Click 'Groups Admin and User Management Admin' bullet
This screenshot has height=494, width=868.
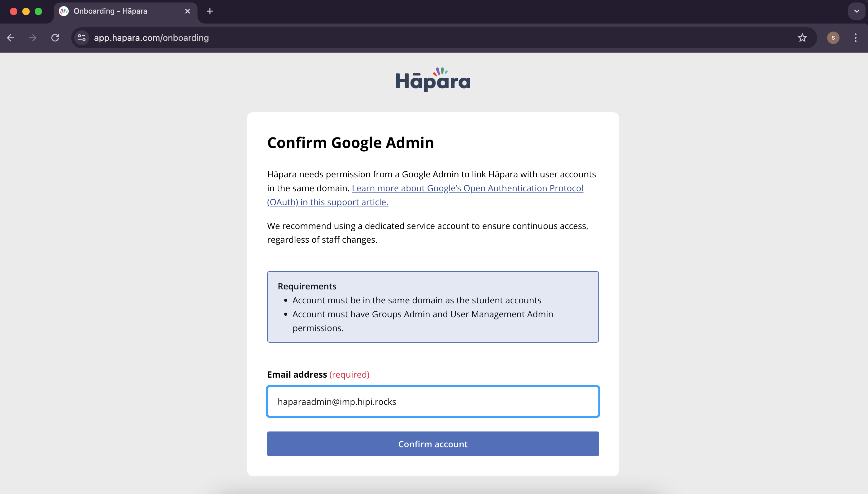423,321
